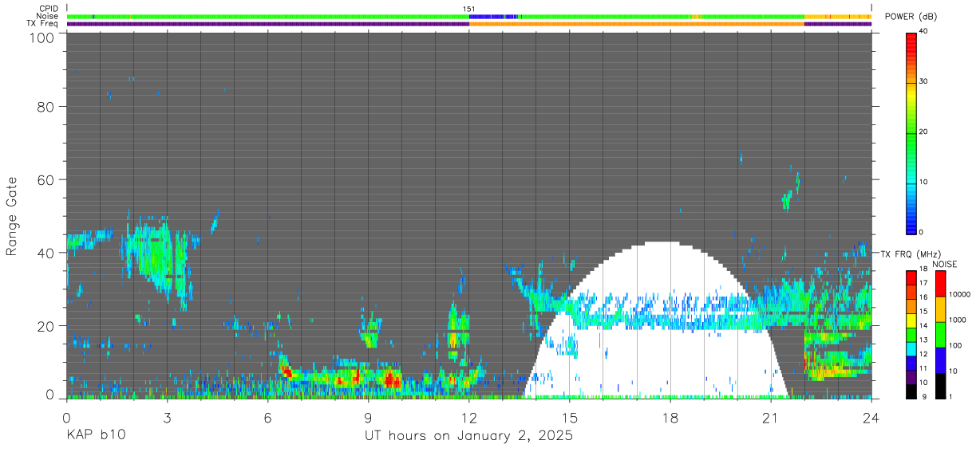Click the '60' label on the Range Gate axis

point(45,179)
